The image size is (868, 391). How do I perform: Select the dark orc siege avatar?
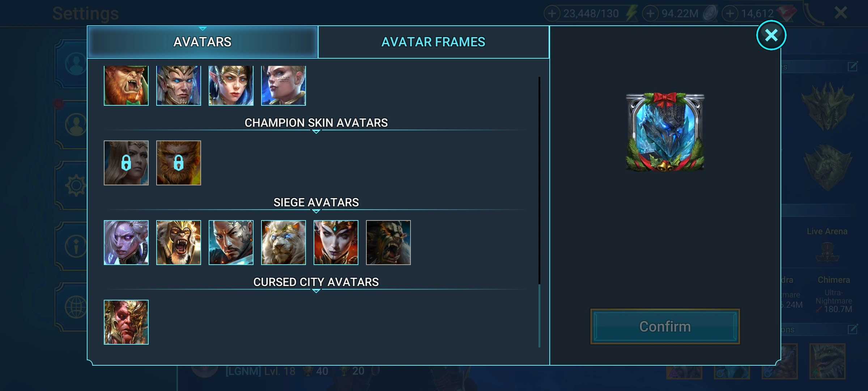pyautogui.click(x=388, y=243)
